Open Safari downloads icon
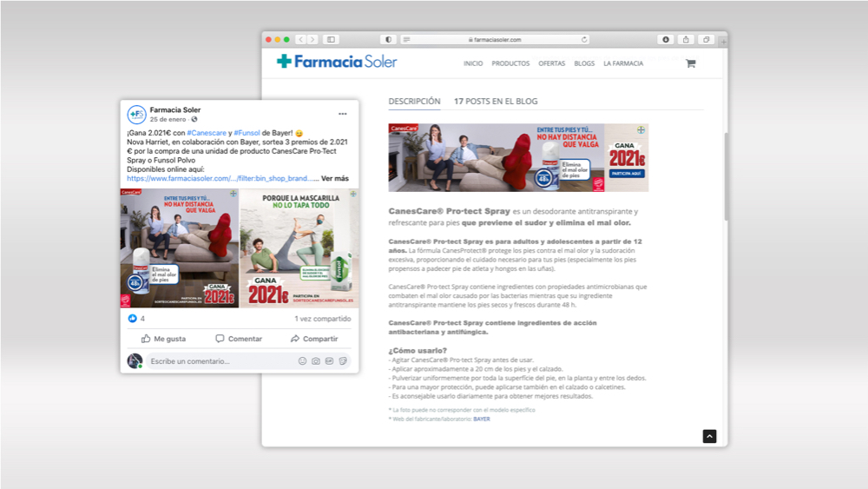 pyautogui.click(x=666, y=39)
